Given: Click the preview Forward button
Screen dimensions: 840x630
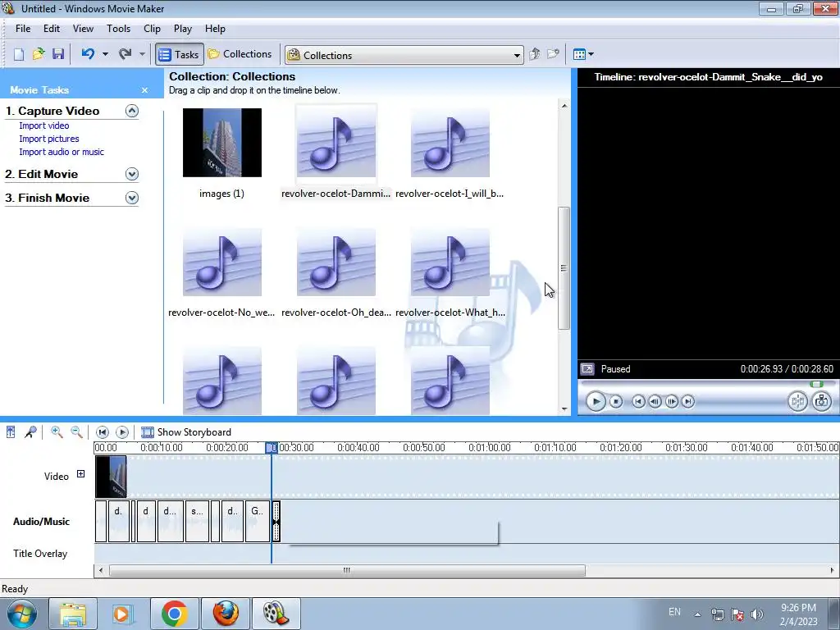Looking at the screenshot, I should 688,401.
